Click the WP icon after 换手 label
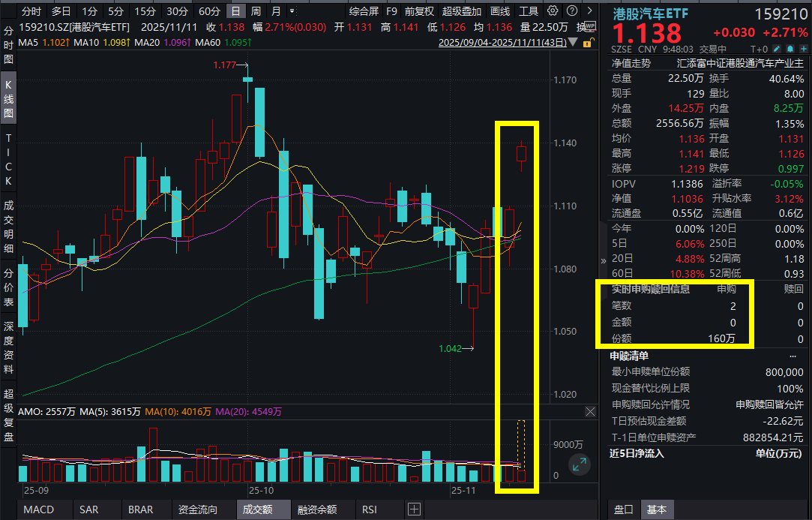 coord(590,26)
